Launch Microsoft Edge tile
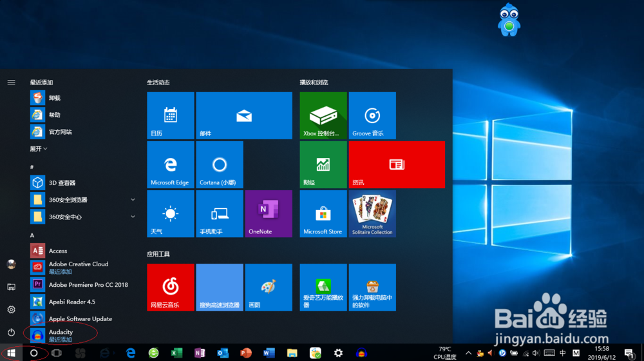The height and width of the screenshot is (361, 644). pyautogui.click(x=171, y=164)
